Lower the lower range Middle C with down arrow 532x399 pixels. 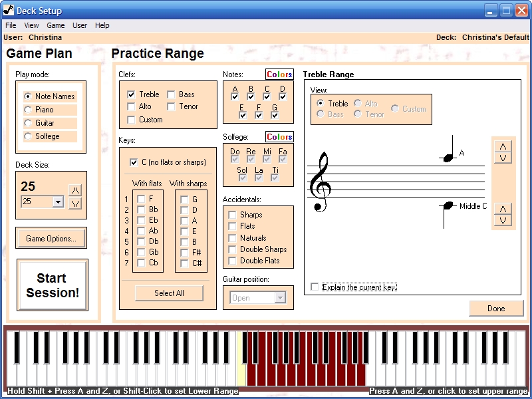coord(503,220)
